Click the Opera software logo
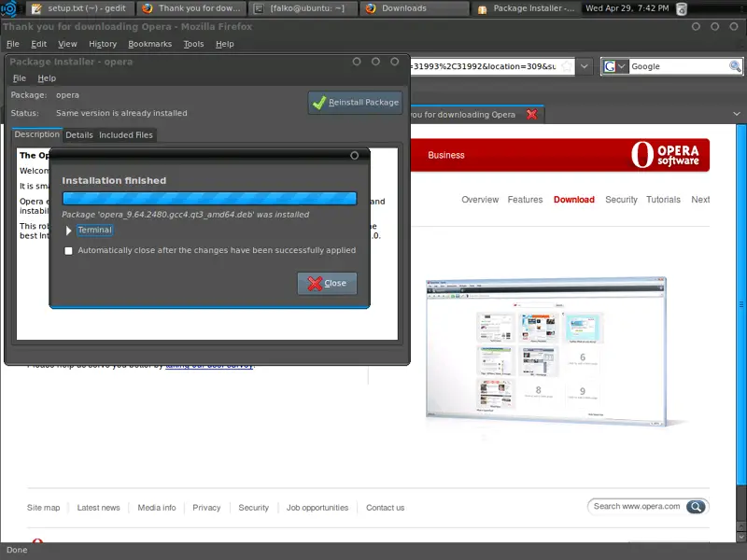 (665, 155)
